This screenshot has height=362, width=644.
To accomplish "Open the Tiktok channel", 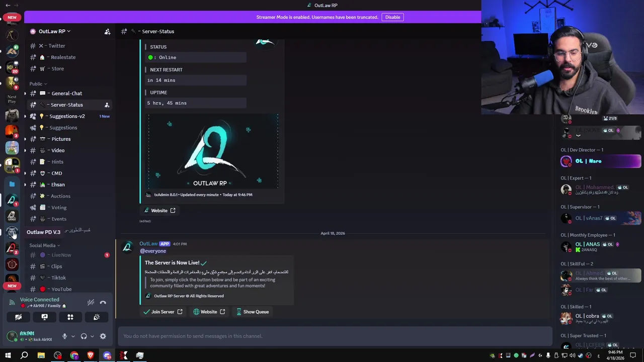I will click(x=69, y=278).
